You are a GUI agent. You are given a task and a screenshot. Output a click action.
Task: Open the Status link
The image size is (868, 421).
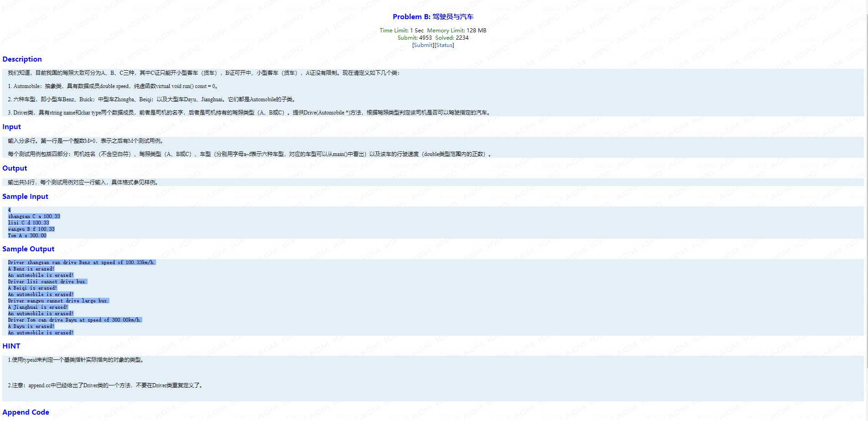click(x=444, y=45)
